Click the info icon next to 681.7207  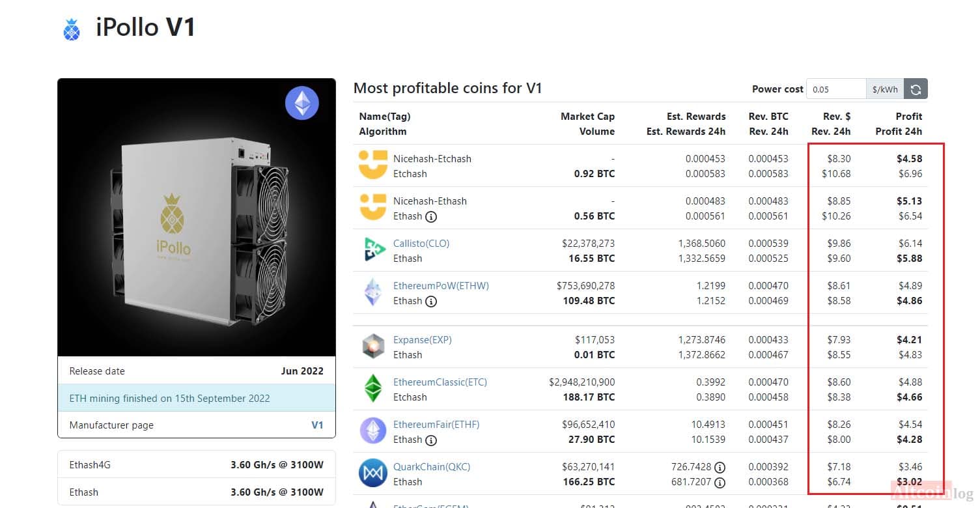coord(720,482)
